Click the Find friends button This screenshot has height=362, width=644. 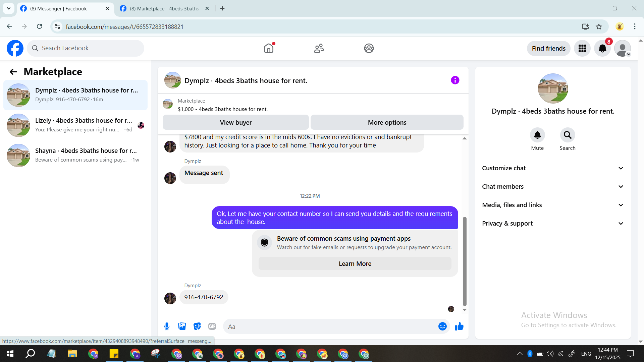click(x=549, y=49)
